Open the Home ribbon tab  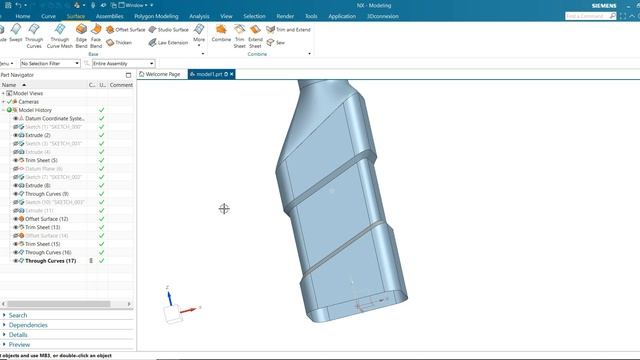click(x=23, y=16)
